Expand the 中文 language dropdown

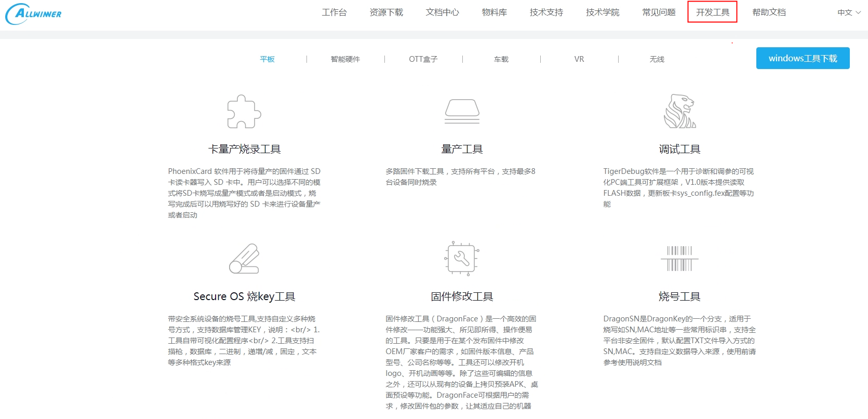849,12
